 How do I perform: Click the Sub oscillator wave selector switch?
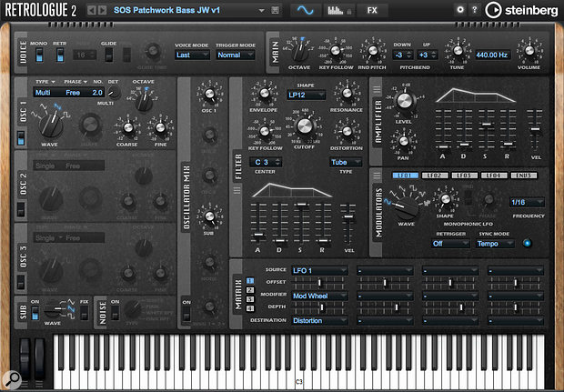[x=54, y=309]
